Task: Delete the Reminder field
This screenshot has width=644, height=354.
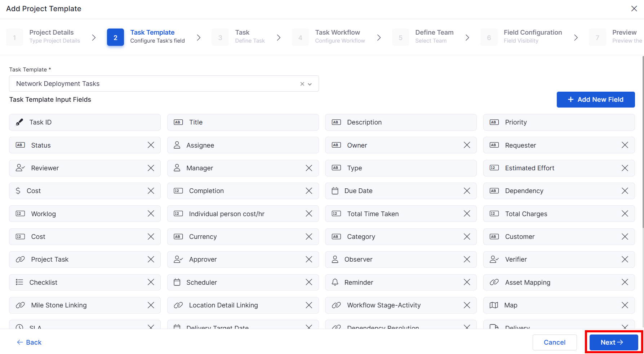Action: coord(467,282)
